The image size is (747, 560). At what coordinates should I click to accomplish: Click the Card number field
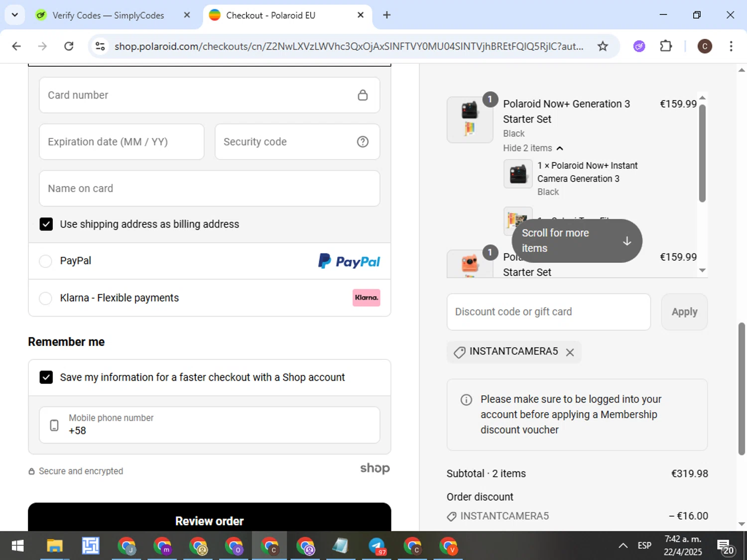pyautogui.click(x=210, y=95)
